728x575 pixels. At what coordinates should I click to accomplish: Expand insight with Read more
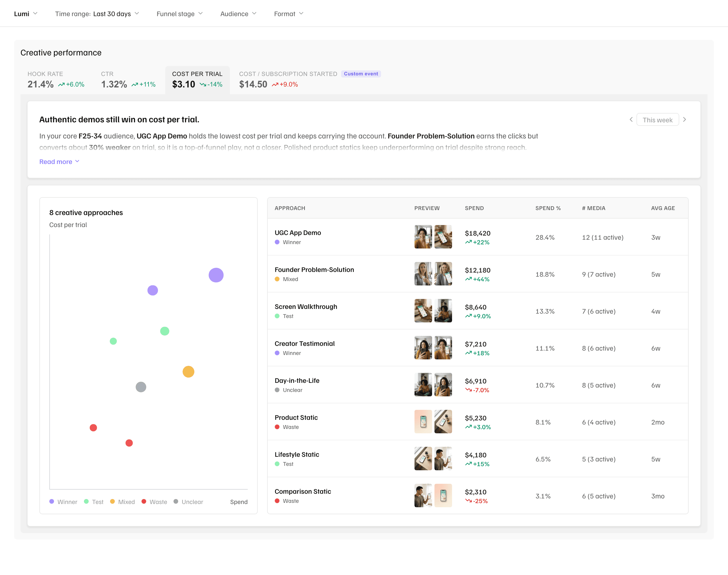click(x=59, y=162)
